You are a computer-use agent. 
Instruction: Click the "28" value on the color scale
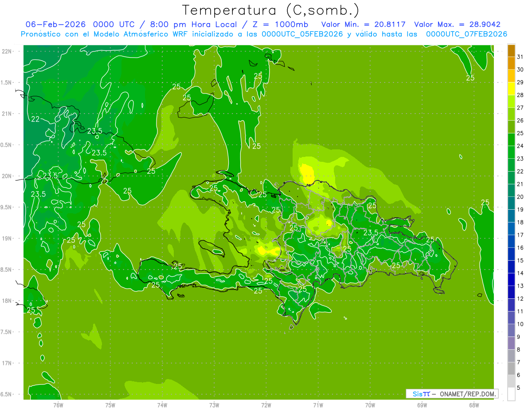tap(520, 94)
